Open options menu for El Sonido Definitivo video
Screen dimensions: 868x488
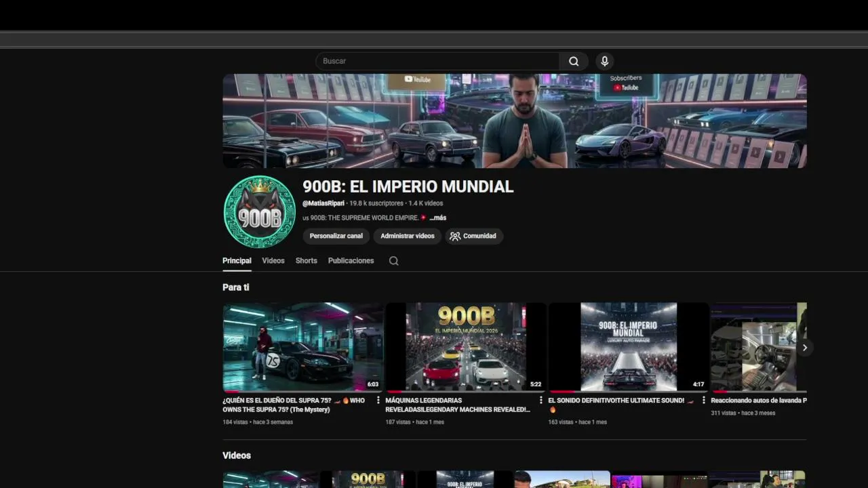tap(704, 401)
